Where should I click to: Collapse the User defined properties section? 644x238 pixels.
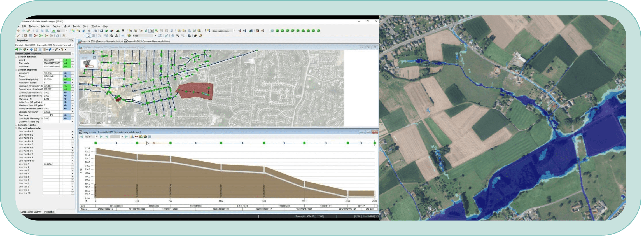(x=16, y=128)
